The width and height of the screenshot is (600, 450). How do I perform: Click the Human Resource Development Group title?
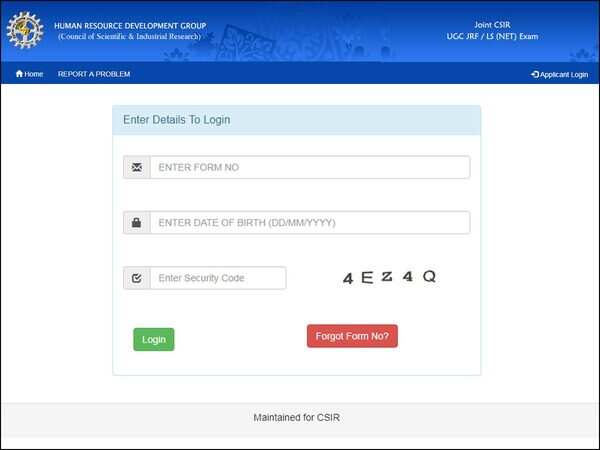pyautogui.click(x=132, y=25)
